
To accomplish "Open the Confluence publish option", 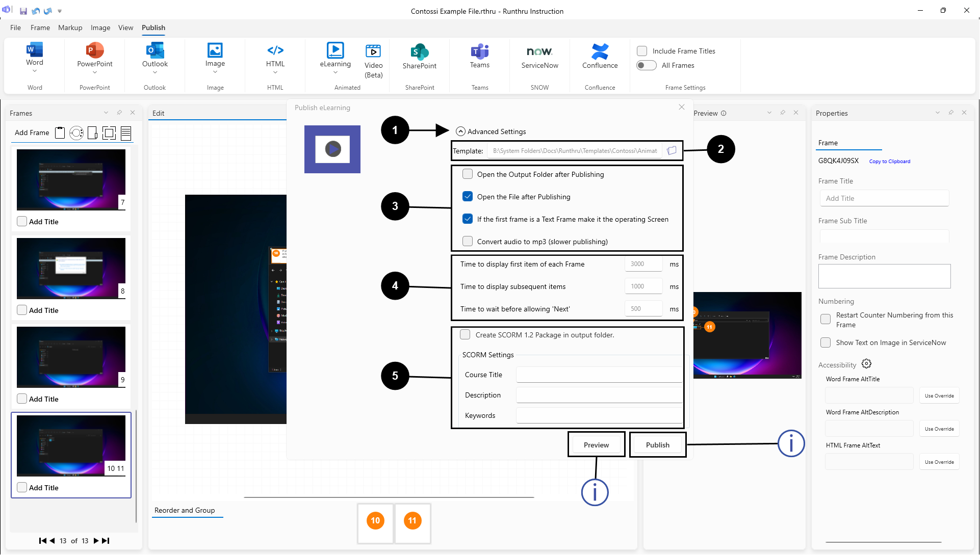I will 600,51.
